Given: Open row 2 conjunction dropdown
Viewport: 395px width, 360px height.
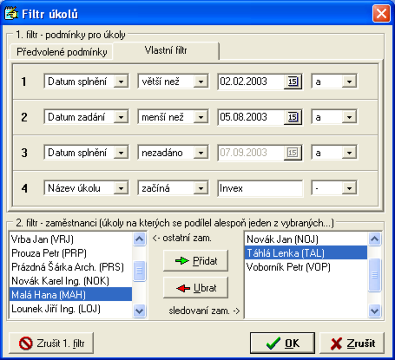Looking at the screenshot, I should tap(349, 117).
